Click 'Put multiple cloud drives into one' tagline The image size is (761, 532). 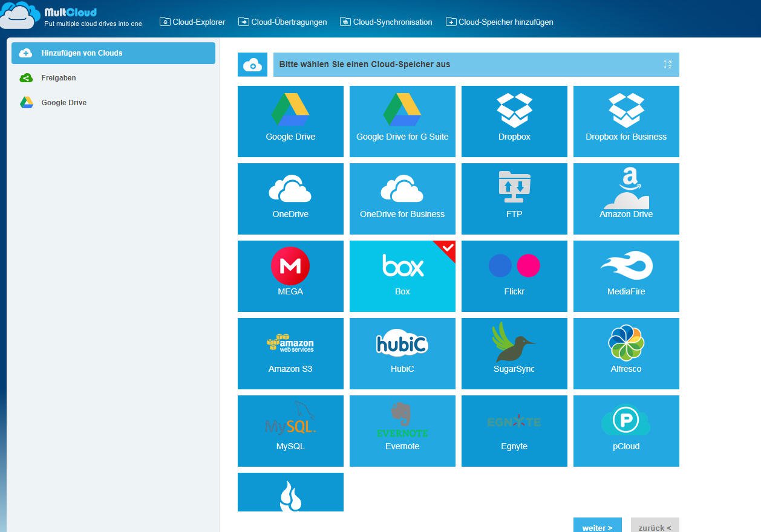tap(93, 24)
